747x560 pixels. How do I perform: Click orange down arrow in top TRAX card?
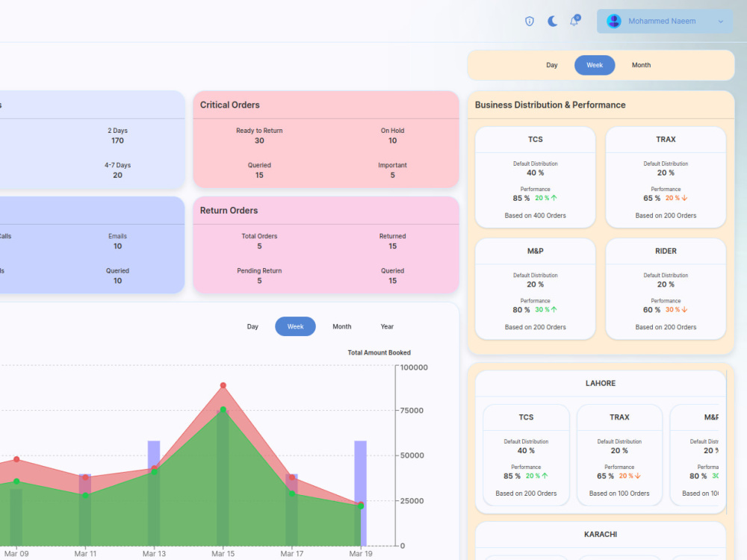point(684,198)
